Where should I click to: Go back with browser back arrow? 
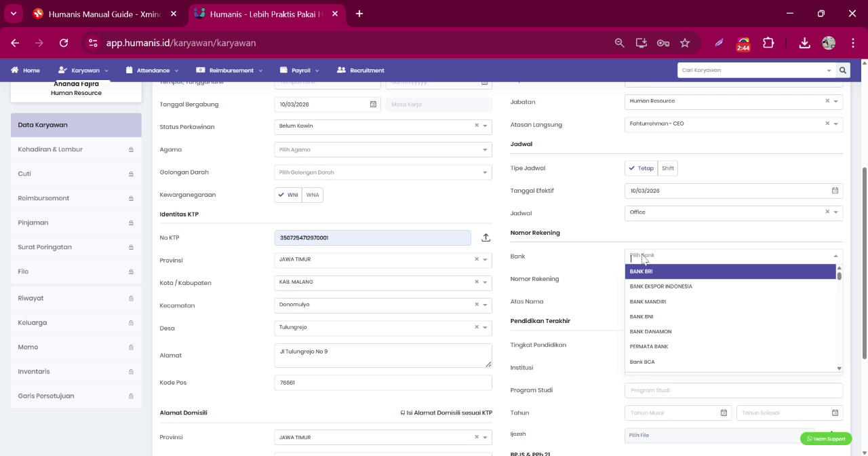point(15,43)
